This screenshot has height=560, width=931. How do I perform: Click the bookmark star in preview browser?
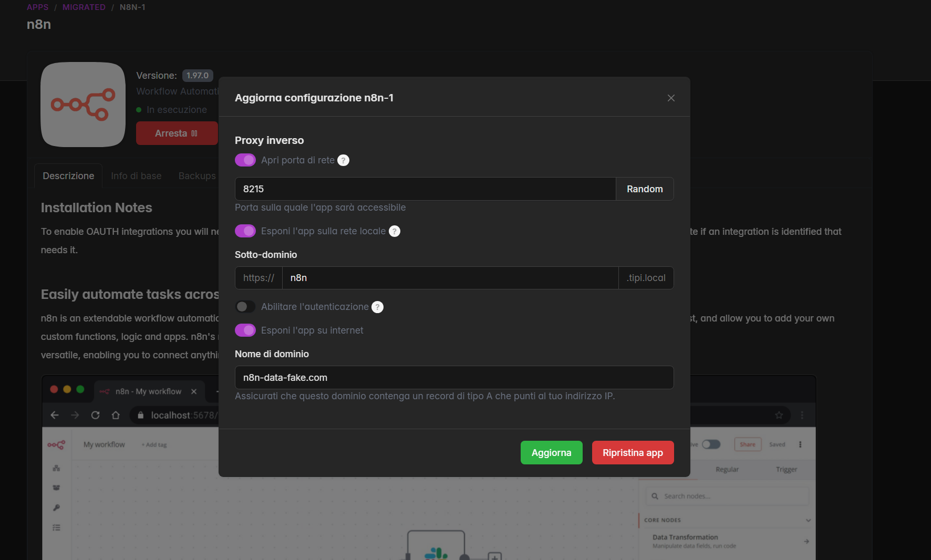pyautogui.click(x=779, y=416)
